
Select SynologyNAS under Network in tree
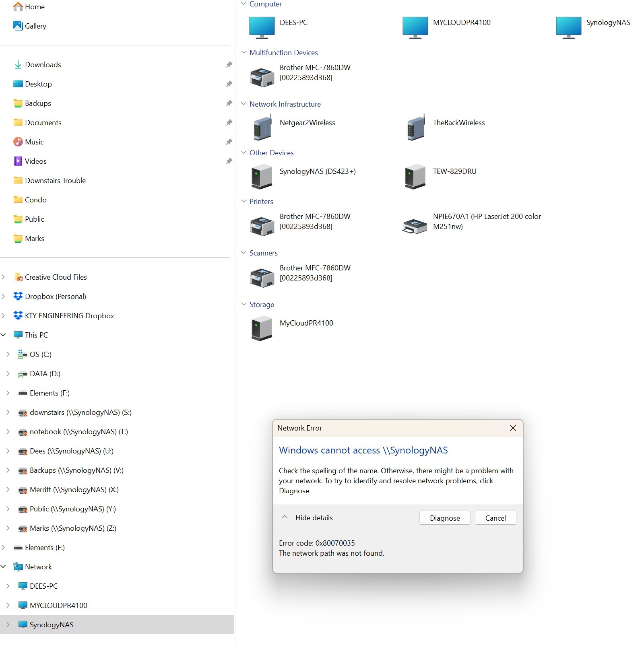(117, 624)
